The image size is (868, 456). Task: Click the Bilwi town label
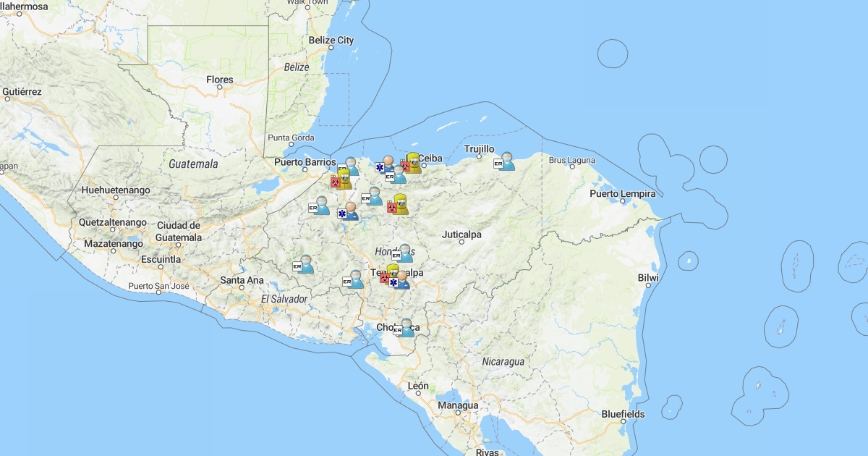coord(648,278)
